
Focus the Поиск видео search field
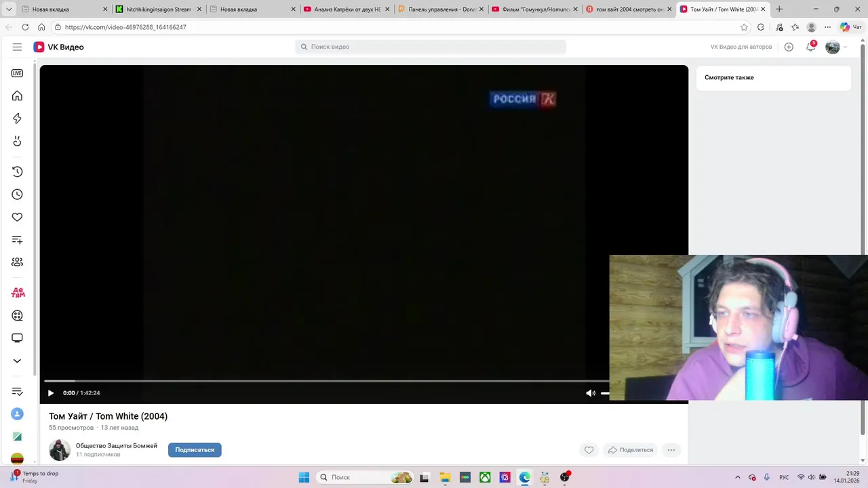(431, 47)
